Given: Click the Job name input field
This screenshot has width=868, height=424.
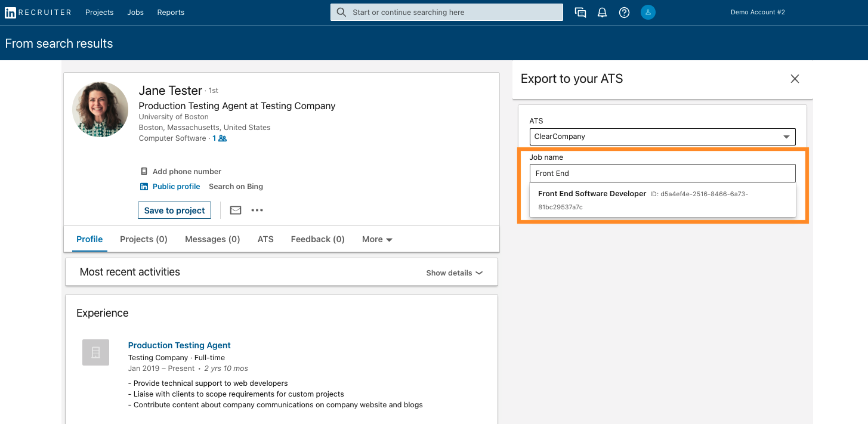Looking at the screenshot, I should click(x=662, y=174).
